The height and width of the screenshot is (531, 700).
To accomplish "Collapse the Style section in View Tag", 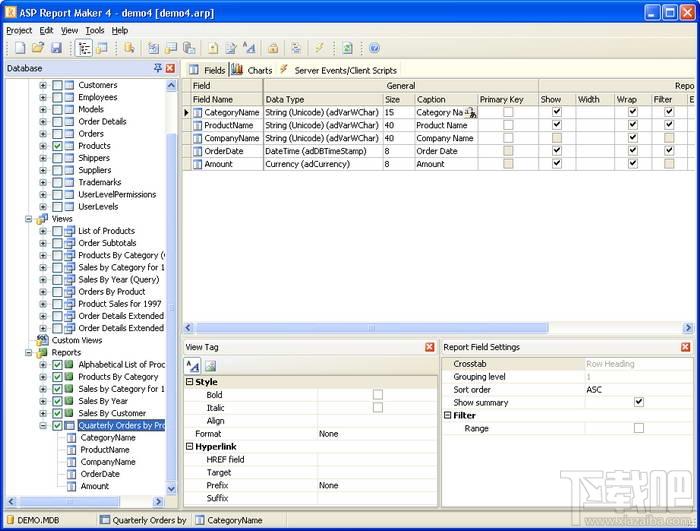I will tap(189, 382).
